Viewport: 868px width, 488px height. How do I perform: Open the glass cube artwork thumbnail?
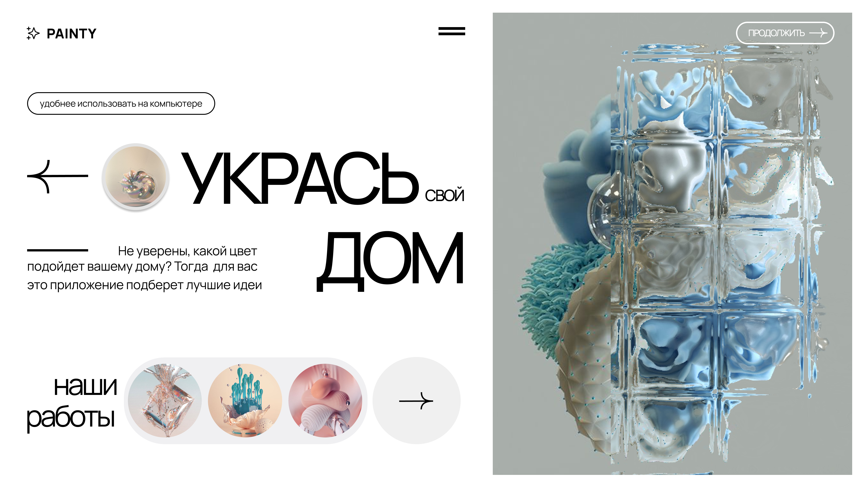click(x=165, y=400)
